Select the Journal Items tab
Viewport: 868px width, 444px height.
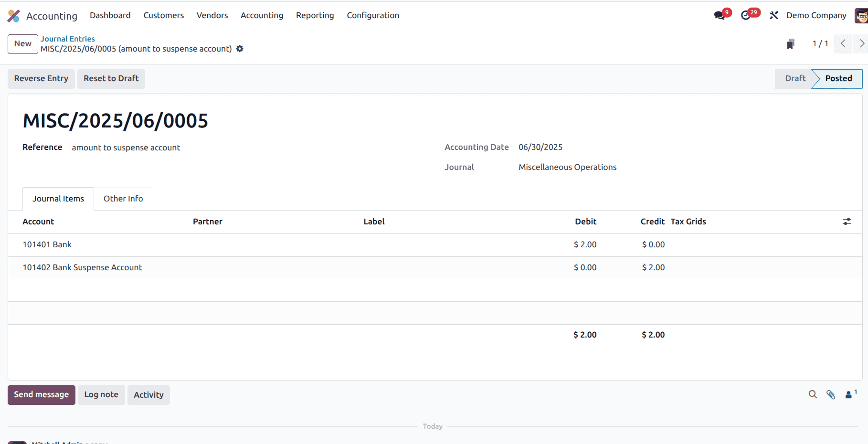[x=58, y=199]
